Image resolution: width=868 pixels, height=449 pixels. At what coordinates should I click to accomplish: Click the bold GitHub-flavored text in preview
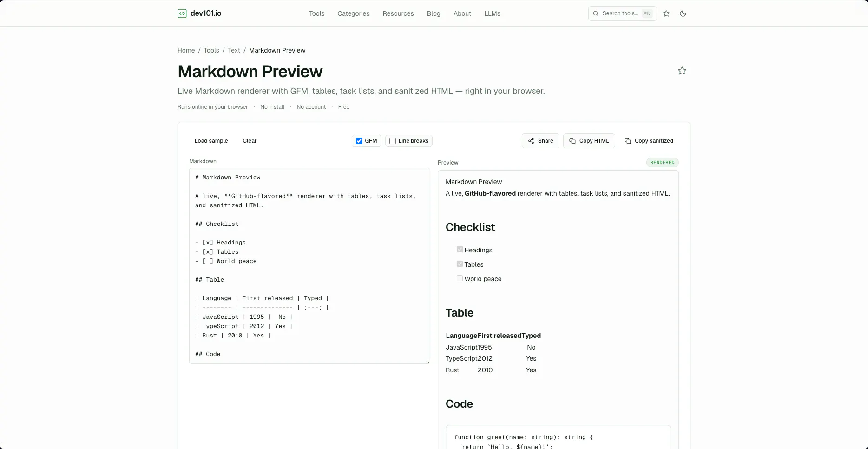point(490,193)
